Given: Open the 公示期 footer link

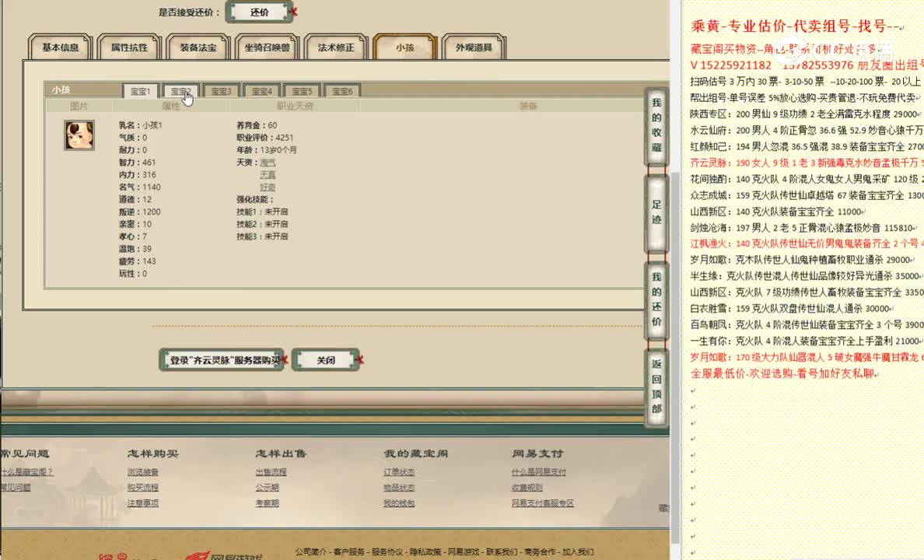Looking at the screenshot, I should pos(267,488).
